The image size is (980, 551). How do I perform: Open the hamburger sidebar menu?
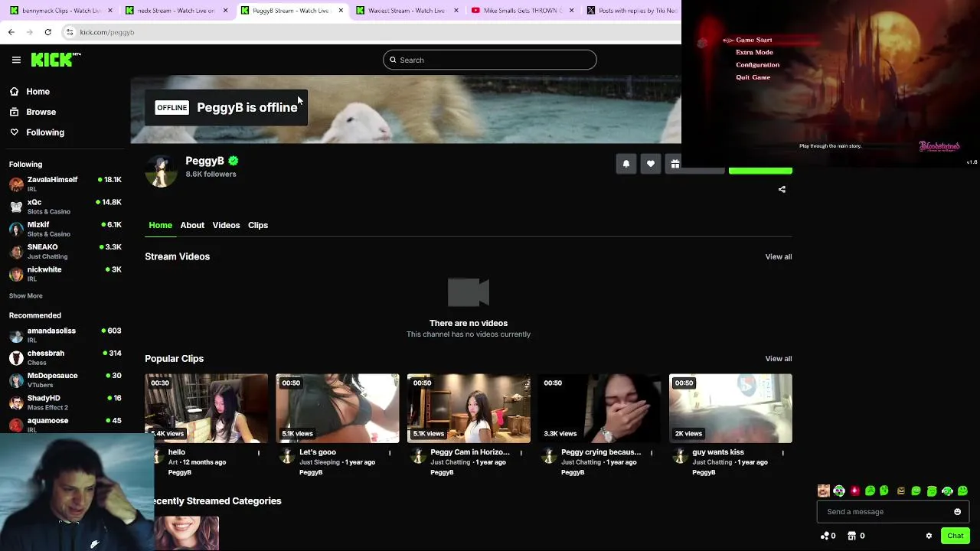pos(16,60)
